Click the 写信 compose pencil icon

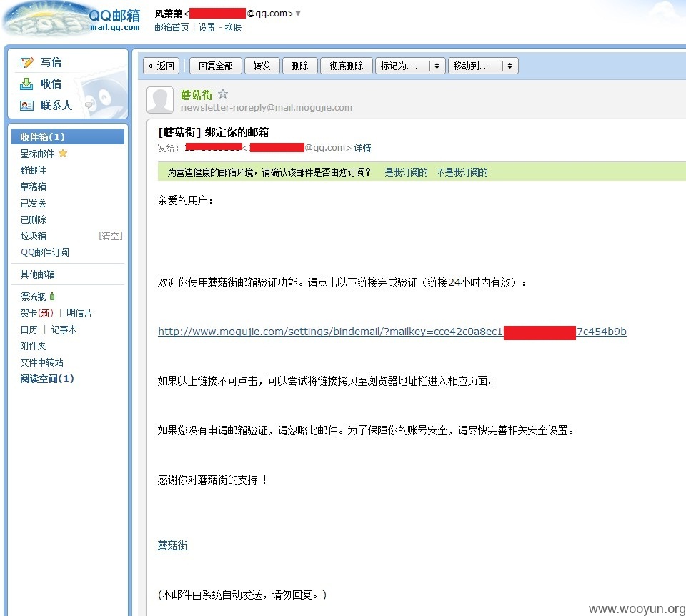pyautogui.click(x=27, y=63)
